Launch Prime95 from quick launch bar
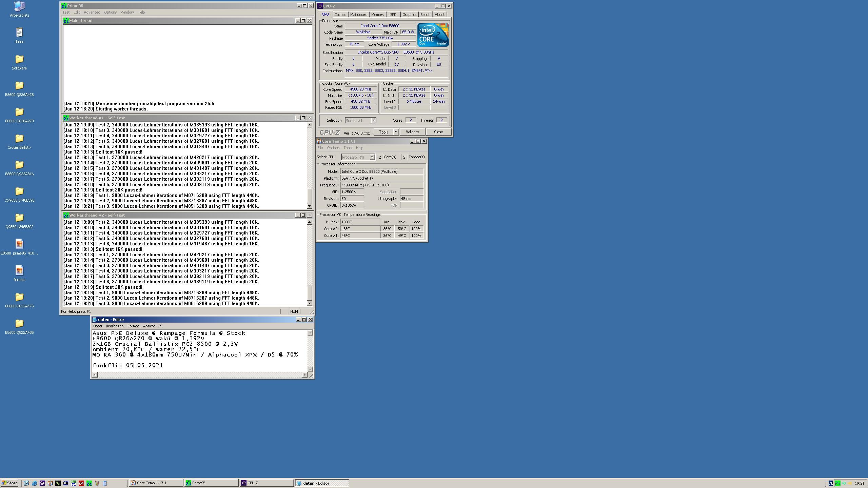 pyautogui.click(x=89, y=483)
